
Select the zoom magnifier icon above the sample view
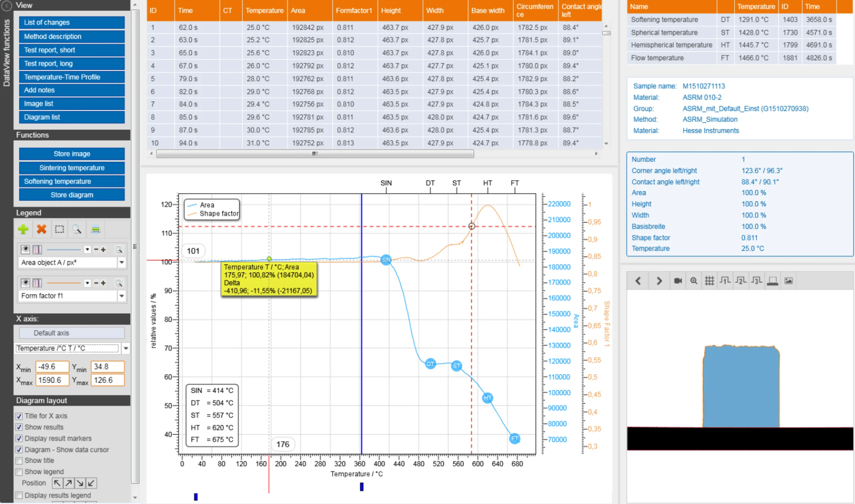click(x=694, y=281)
